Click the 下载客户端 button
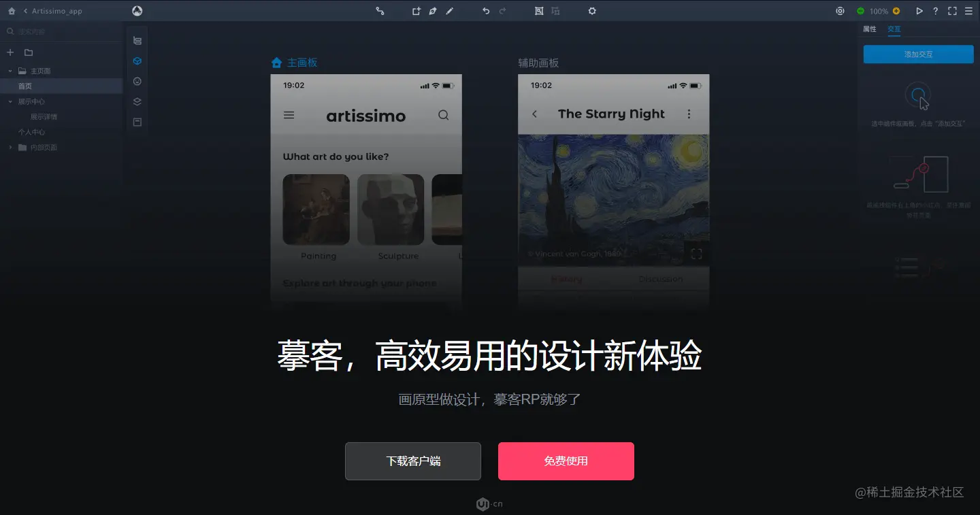The image size is (980, 515). click(413, 461)
